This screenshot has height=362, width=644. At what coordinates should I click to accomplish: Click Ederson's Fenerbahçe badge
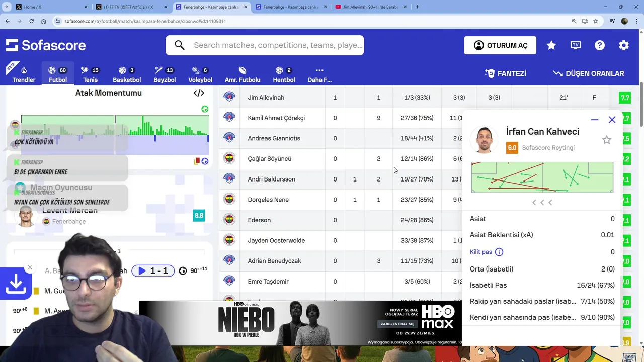tap(229, 220)
